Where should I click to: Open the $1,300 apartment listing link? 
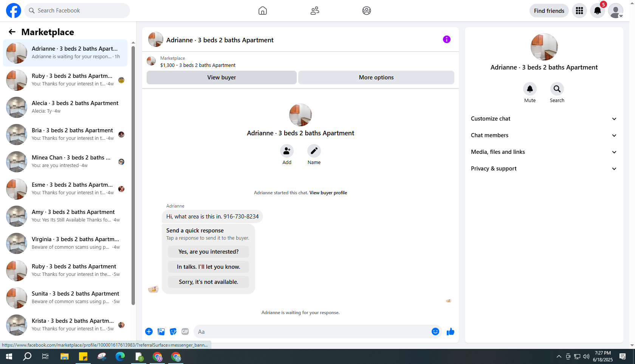point(198,65)
